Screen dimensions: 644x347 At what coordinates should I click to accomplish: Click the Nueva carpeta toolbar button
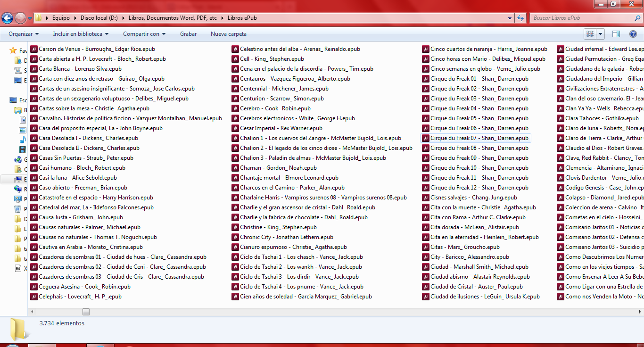click(229, 34)
